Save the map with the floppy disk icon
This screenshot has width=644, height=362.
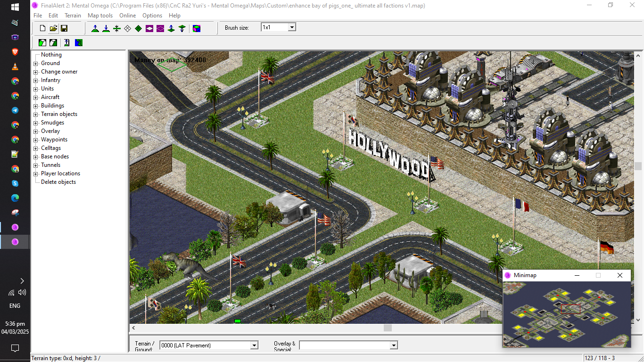64,28
